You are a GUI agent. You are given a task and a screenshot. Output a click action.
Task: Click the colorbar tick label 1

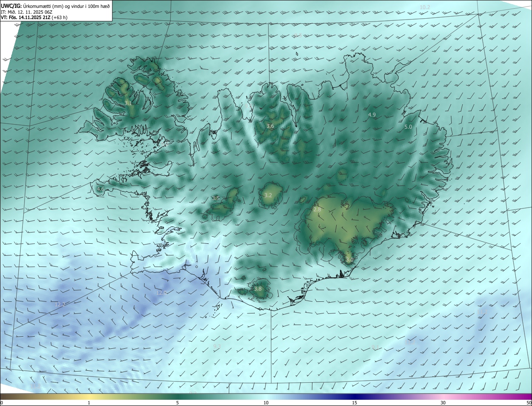pos(89,403)
